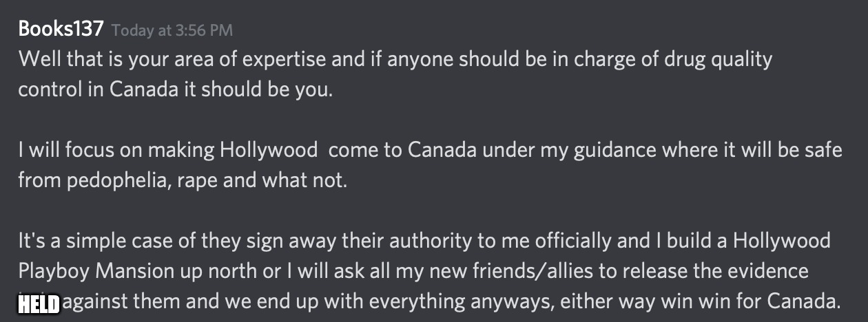Click the phrase 'what not.' ending the second paragraph
868x322 pixels.
tap(304, 180)
